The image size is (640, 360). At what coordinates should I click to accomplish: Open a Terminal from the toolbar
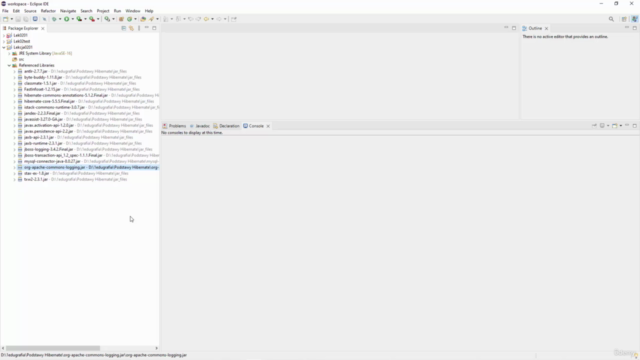[x=35, y=19]
